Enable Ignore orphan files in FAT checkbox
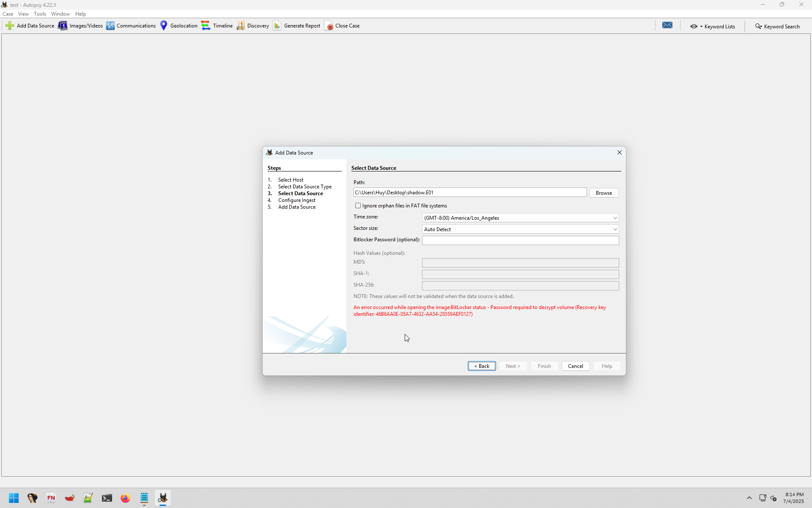This screenshot has width=812, height=508. pyautogui.click(x=358, y=206)
